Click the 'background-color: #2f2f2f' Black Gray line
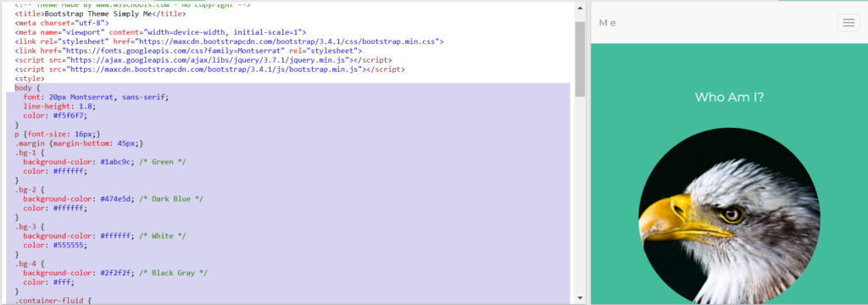 click(115, 273)
